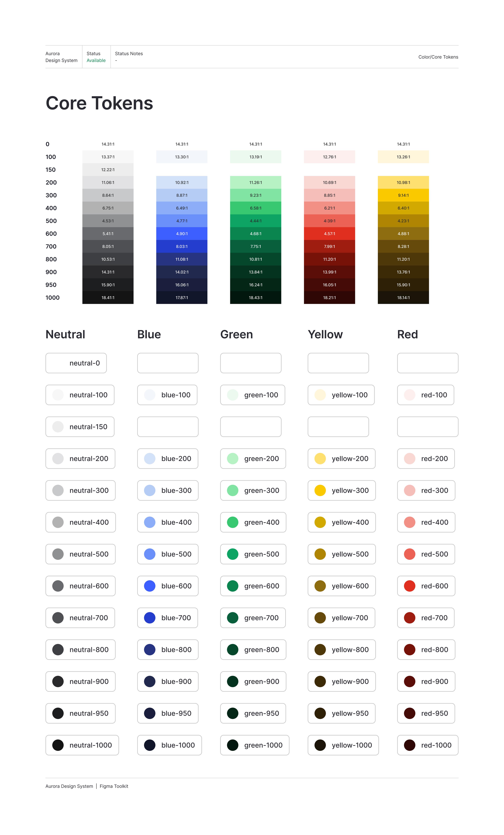Click the blue-1000 swatch circle

tap(150, 745)
